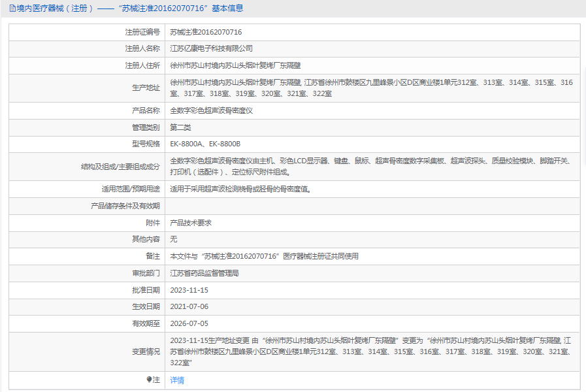The width and height of the screenshot is (586, 392).
Task: Click the empty 产品储存条件及有效期 value cell
Action: [x=372, y=206]
